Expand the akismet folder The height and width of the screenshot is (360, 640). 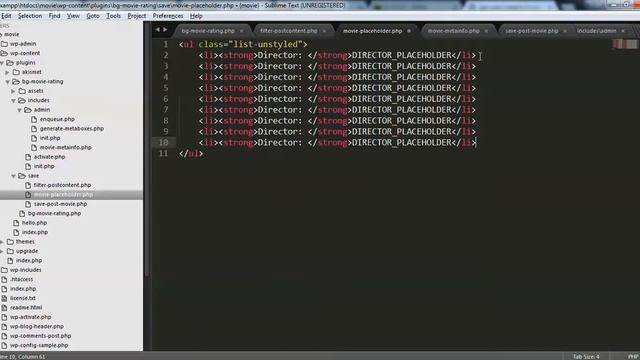pos(7,72)
